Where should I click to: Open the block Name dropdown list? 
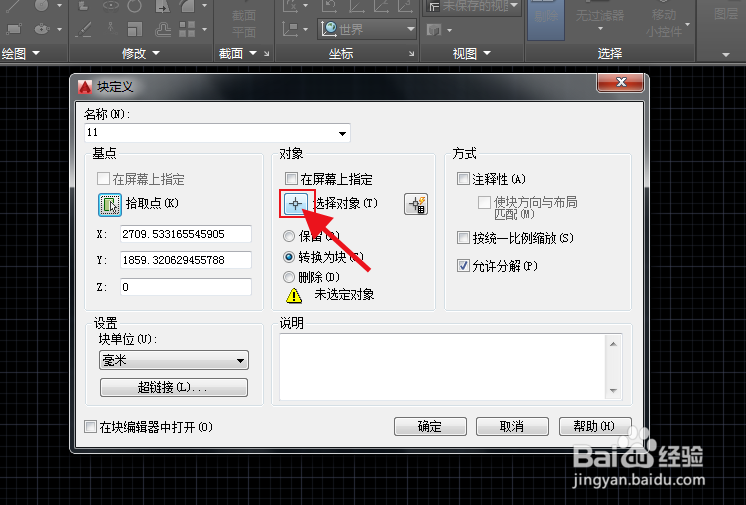342,133
